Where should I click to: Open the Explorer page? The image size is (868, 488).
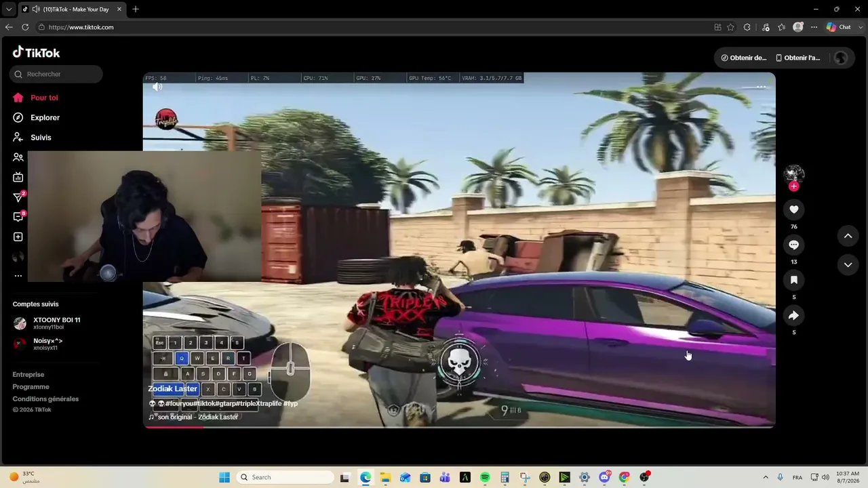click(37, 117)
